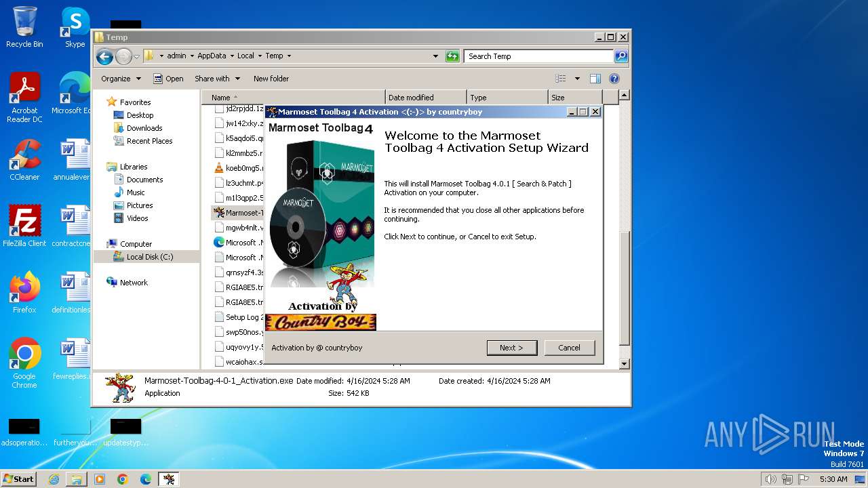The height and width of the screenshot is (488, 868).
Task: Expand the Local breadcrumb arrow
Action: coord(260,56)
